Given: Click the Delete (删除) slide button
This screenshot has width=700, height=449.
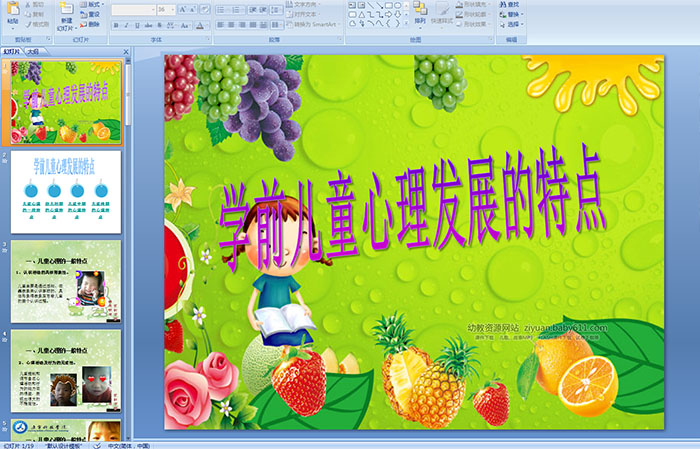Looking at the screenshot, I should click(90, 24).
